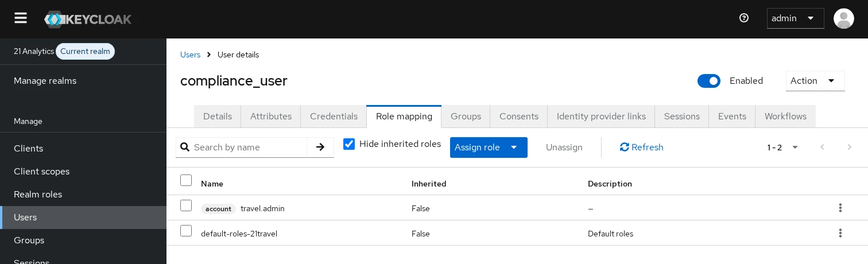Uncheck Hide inherited roles checkbox
The height and width of the screenshot is (264, 868).
pyautogui.click(x=349, y=144)
